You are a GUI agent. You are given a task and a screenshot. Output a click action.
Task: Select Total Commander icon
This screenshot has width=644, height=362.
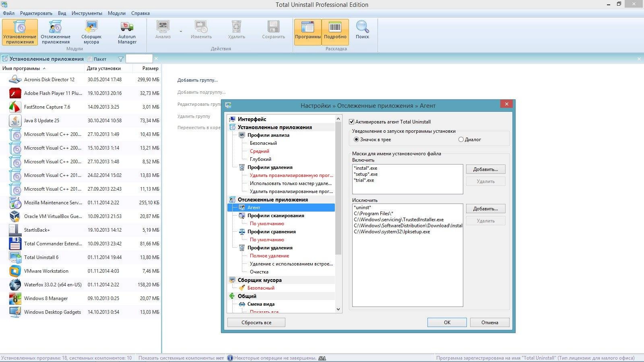point(15,244)
